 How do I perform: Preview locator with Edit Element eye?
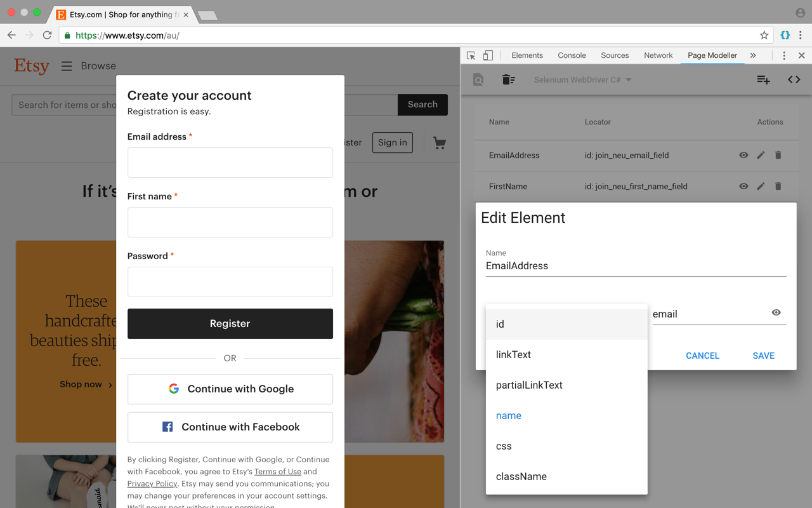coord(776,312)
